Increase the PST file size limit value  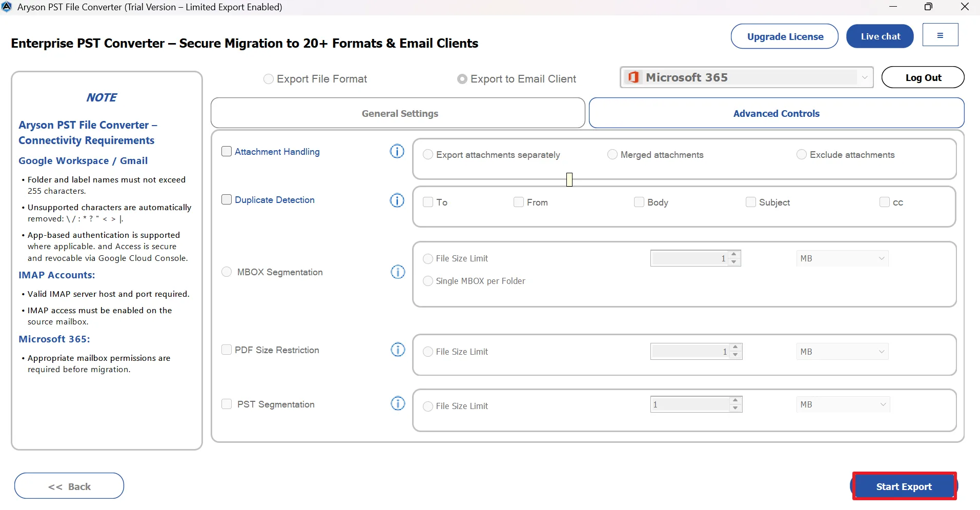[736, 400]
